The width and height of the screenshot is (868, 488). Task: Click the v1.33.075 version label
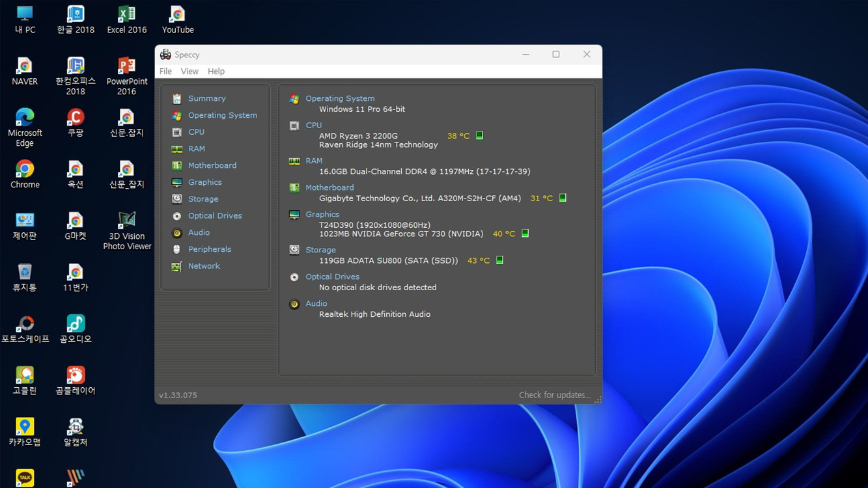coord(178,395)
